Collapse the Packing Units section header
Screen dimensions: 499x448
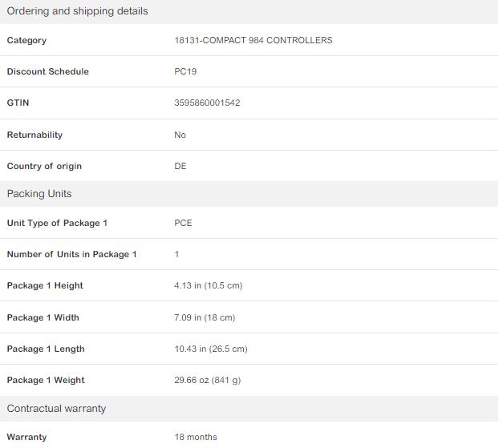pos(249,194)
